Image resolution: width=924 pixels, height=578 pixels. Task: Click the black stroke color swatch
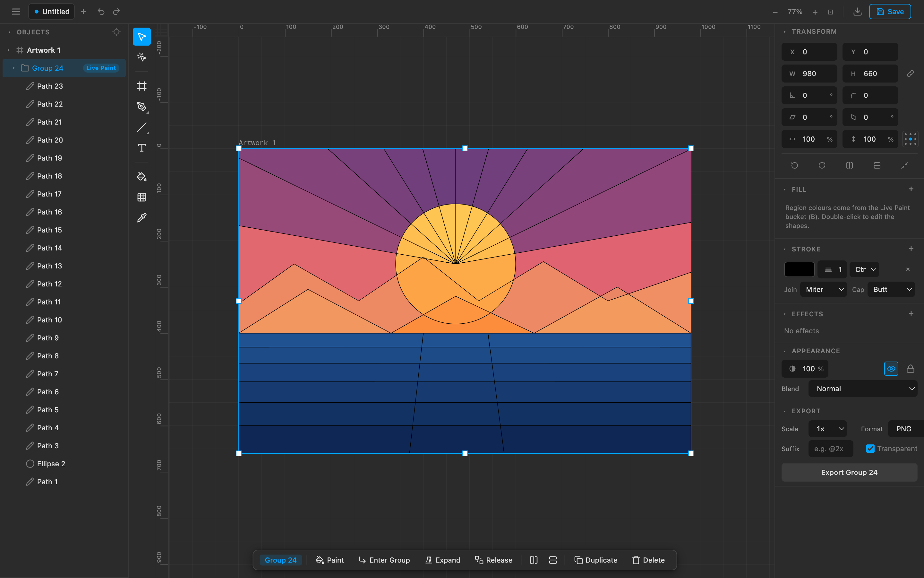pos(799,269)
